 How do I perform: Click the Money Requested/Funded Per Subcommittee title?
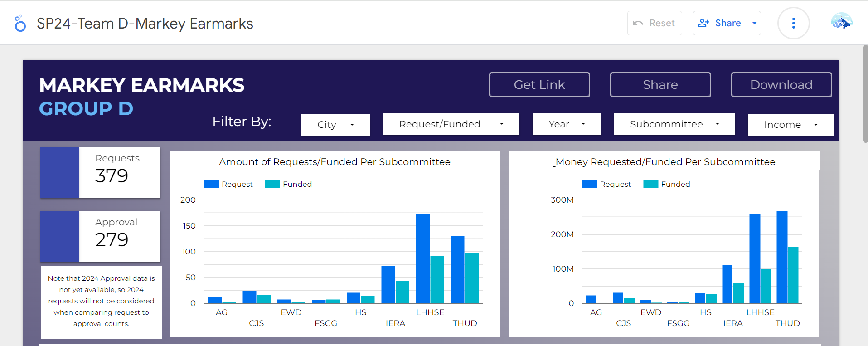(x=665, y=162)
